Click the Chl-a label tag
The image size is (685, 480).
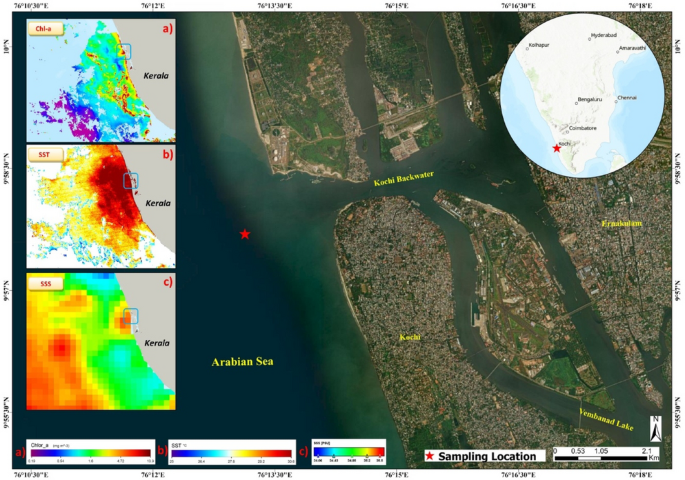coord(45,30)
